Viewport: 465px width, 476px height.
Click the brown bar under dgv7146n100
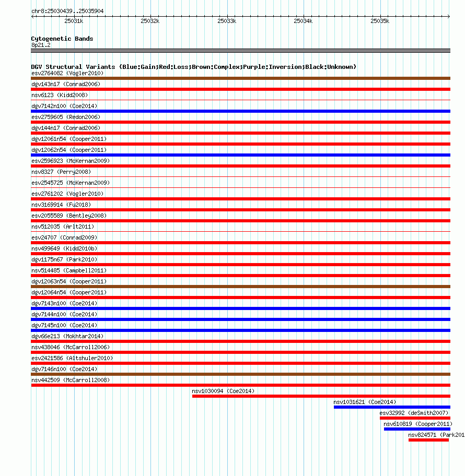240,374
